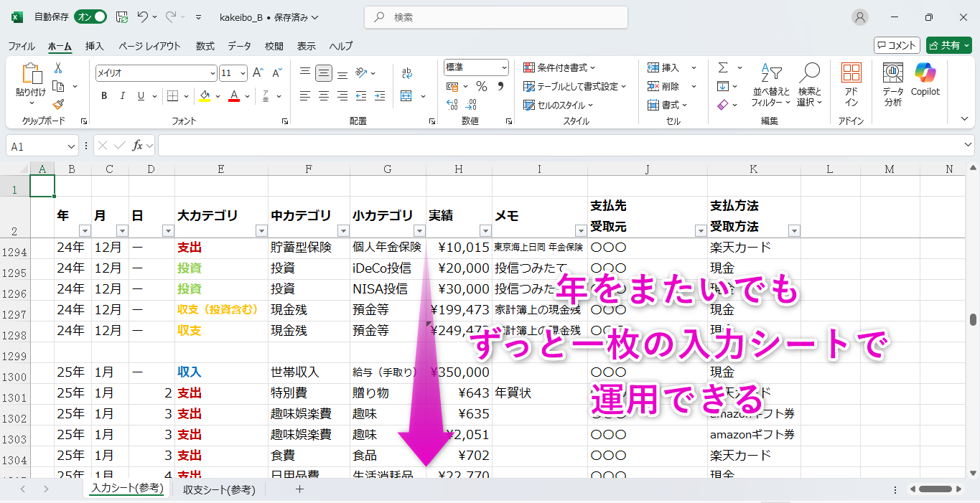Toggle italic text formatting
The image size is (980, 503).
tap(123, 96)
